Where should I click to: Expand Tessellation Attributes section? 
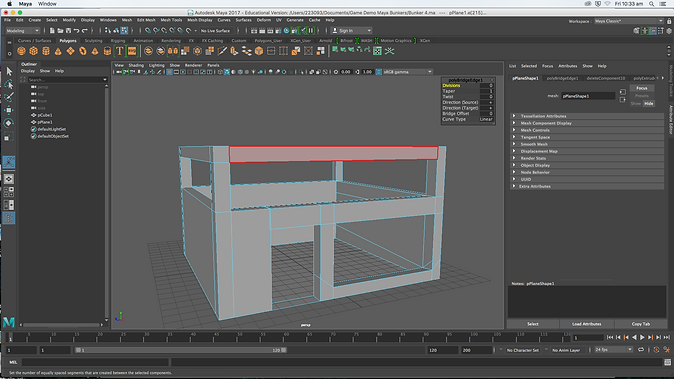pos(587,116)
